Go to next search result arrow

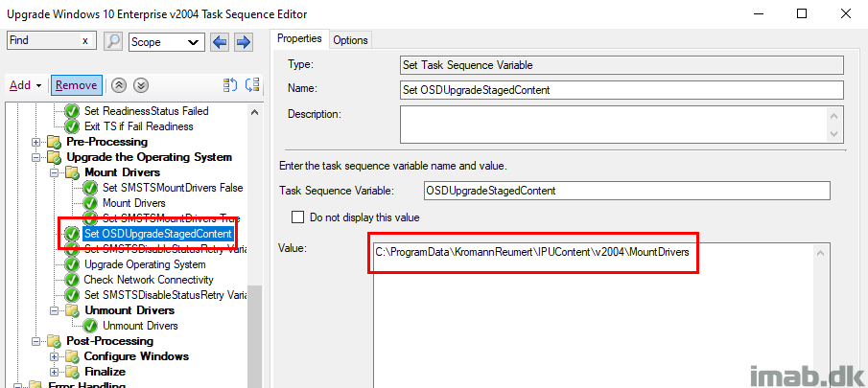click(x=244, y=41)
